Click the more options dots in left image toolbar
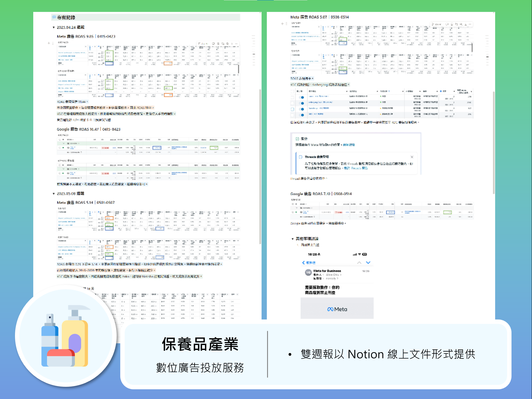The image size is (532, 399). 236,44
